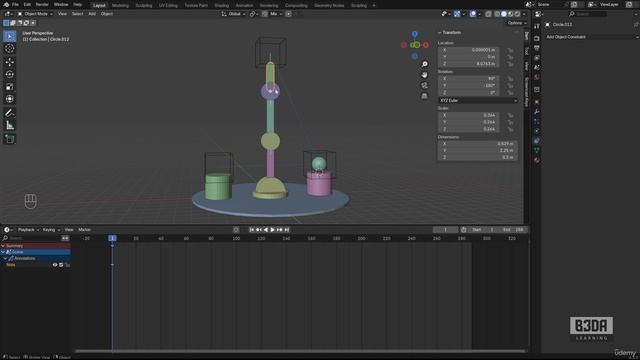Click the pan view hand icon

click(x=424, y=75)
